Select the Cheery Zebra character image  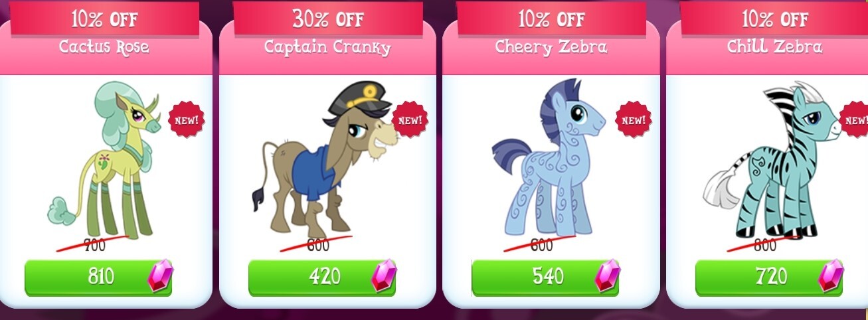click(549, 158)
